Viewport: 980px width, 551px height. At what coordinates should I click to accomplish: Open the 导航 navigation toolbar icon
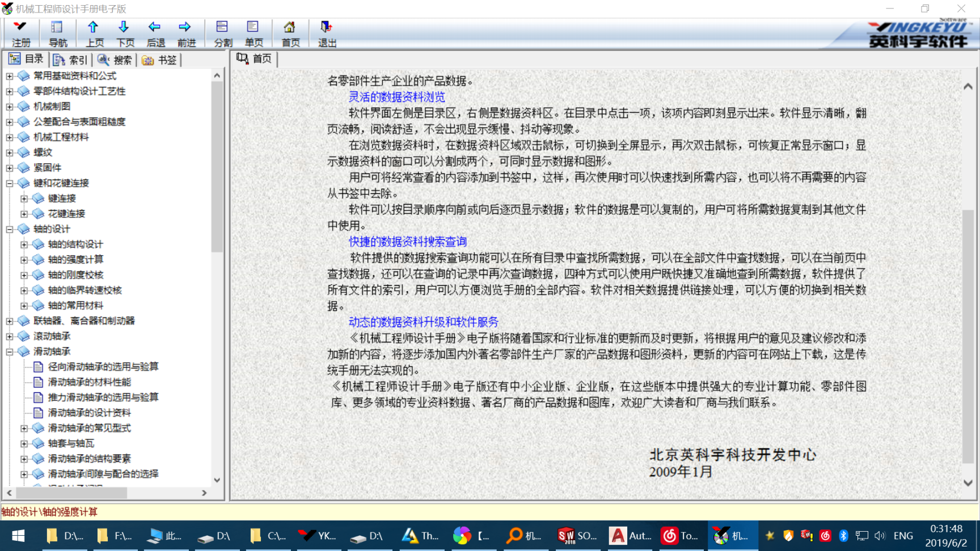57,33
